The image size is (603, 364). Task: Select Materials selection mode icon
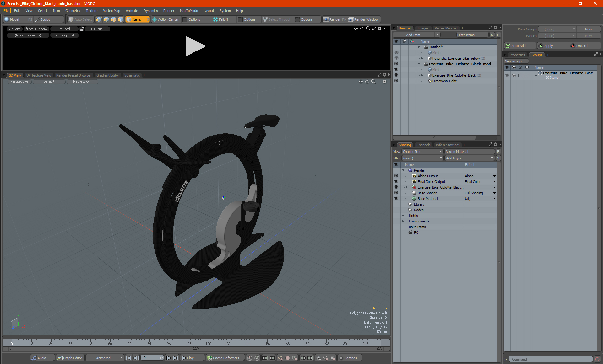click(x=121, y=19)
